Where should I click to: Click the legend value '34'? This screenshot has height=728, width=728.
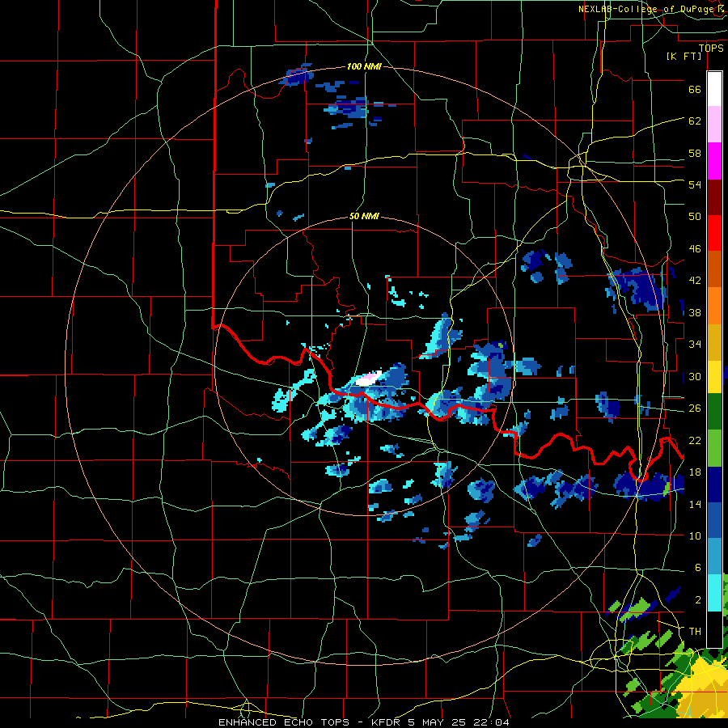click(x=695, y=345)
